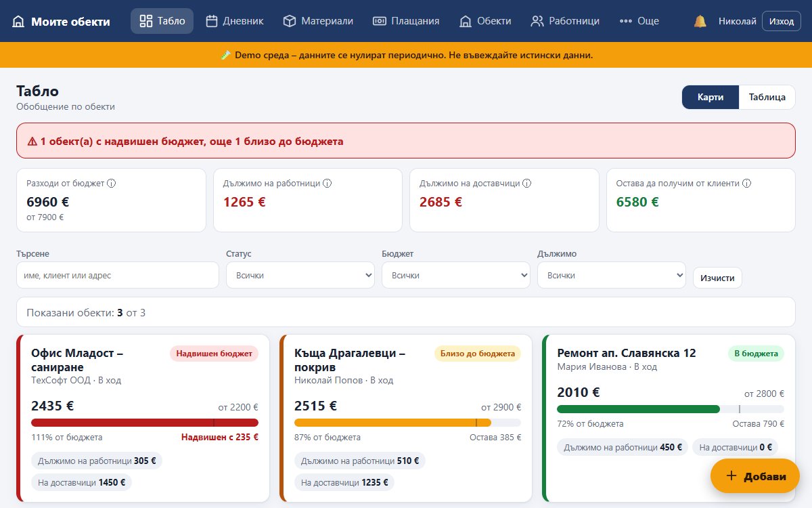Open notifications via the bell icon

tap(700, 21)
